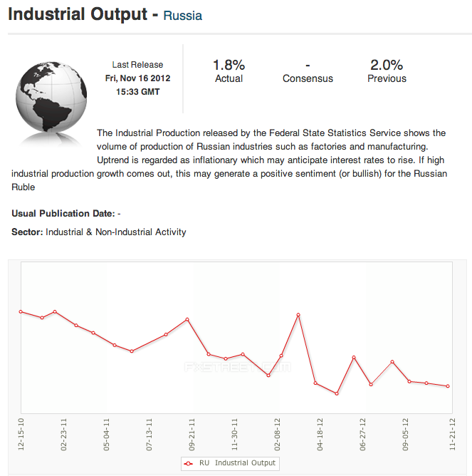Select the last data point on the chart
The height and width of the screenshot is (476, 472).
448,386
